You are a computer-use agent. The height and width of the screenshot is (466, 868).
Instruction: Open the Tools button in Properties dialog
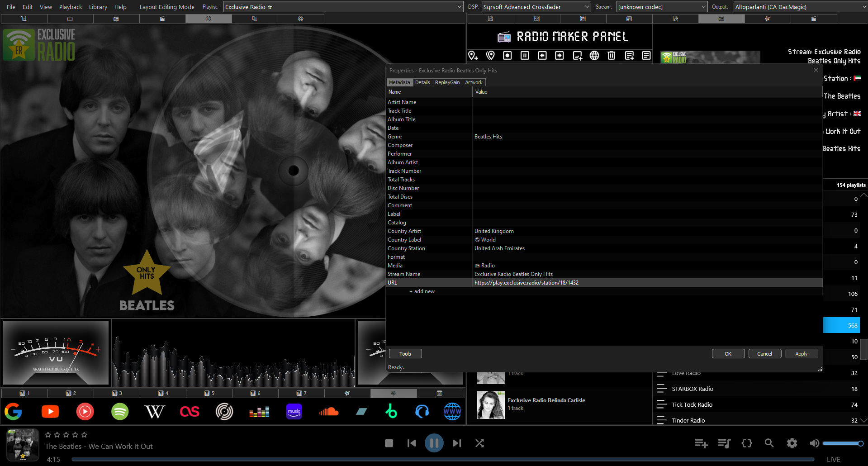pos(405,354)
